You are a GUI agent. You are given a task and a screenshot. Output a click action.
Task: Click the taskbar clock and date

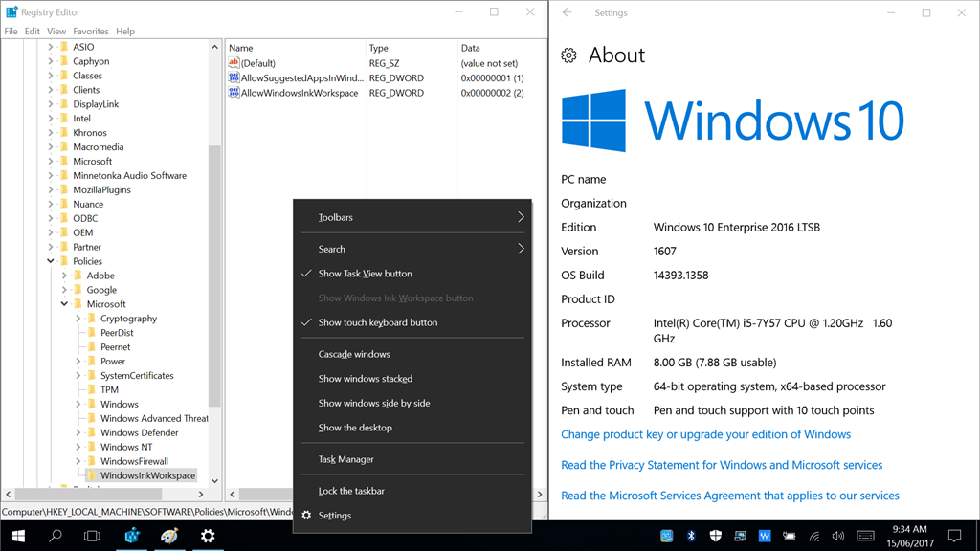(x=909, y=536)
